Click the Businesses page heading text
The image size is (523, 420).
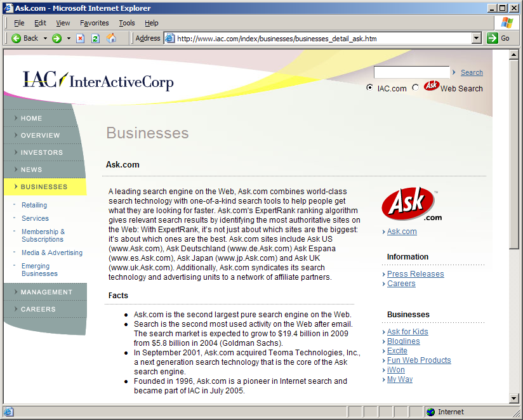coord(147,133)
